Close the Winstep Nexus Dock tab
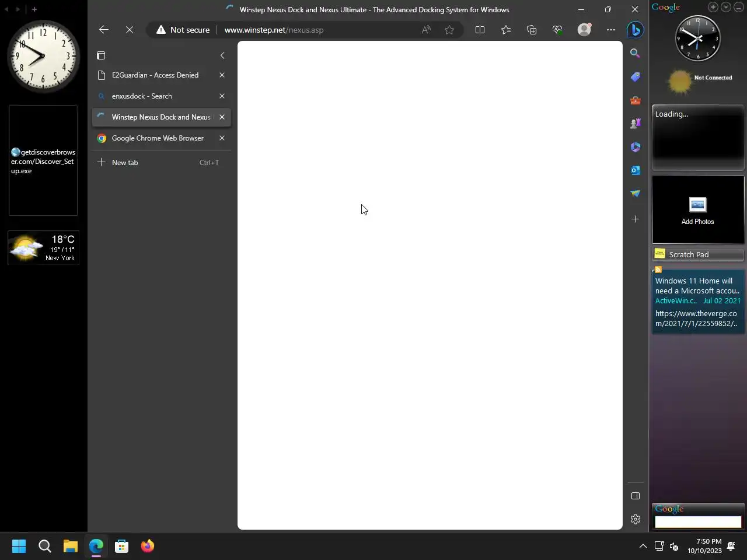The height and width of the screenshot is (560, 747). coord(222,117)
